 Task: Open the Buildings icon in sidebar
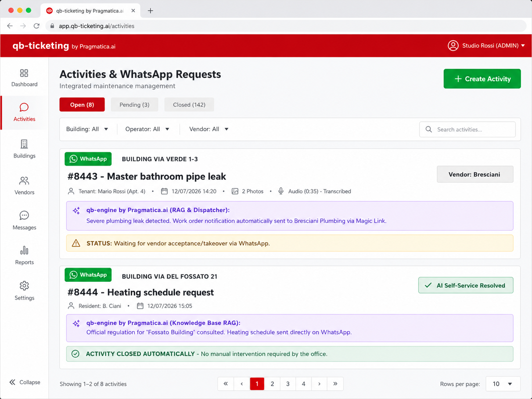[x=24, y=144]
